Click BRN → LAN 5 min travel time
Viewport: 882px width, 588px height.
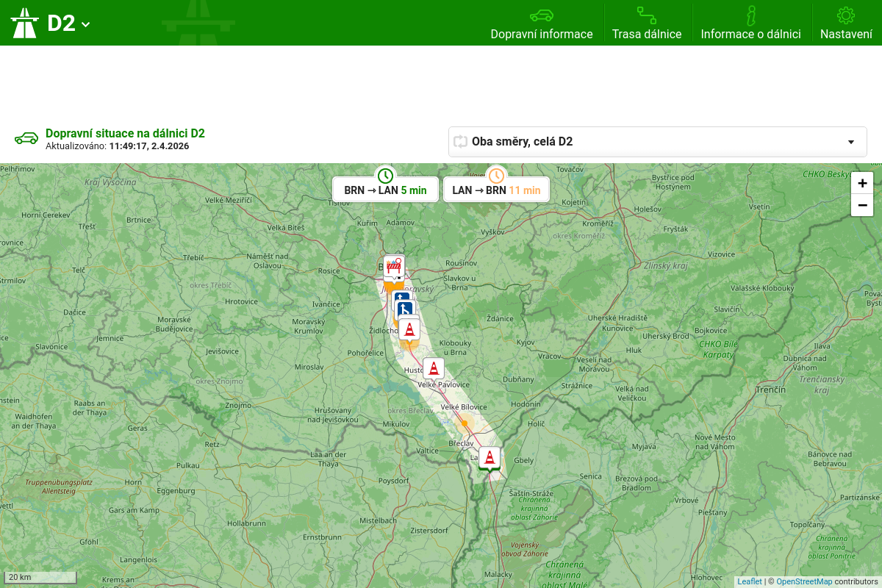[385, 190]
